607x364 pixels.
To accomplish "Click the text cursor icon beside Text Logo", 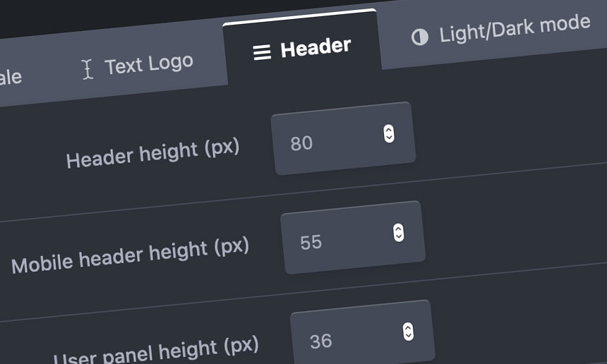I will pos(88,69).
